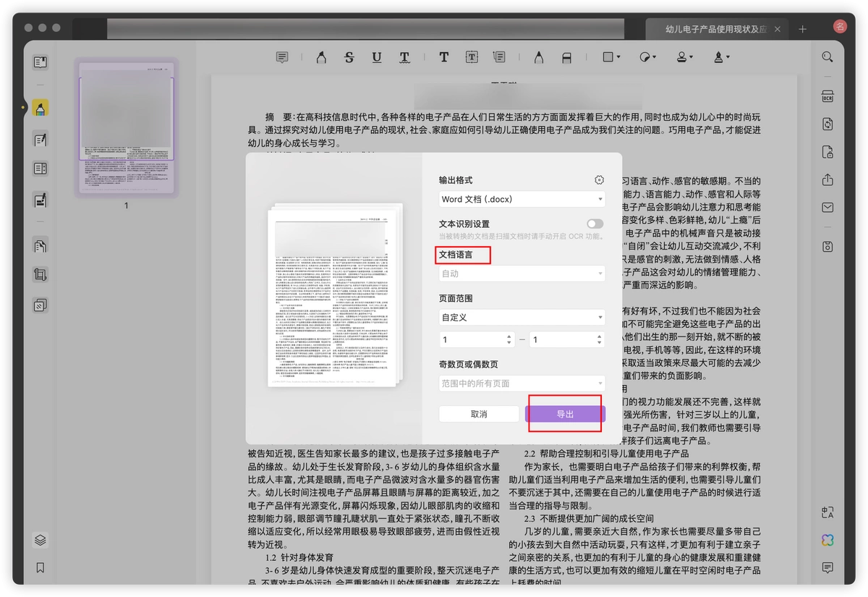Send the file by email icon
This screenshot has width=868, height=597.
pos(827,208)
